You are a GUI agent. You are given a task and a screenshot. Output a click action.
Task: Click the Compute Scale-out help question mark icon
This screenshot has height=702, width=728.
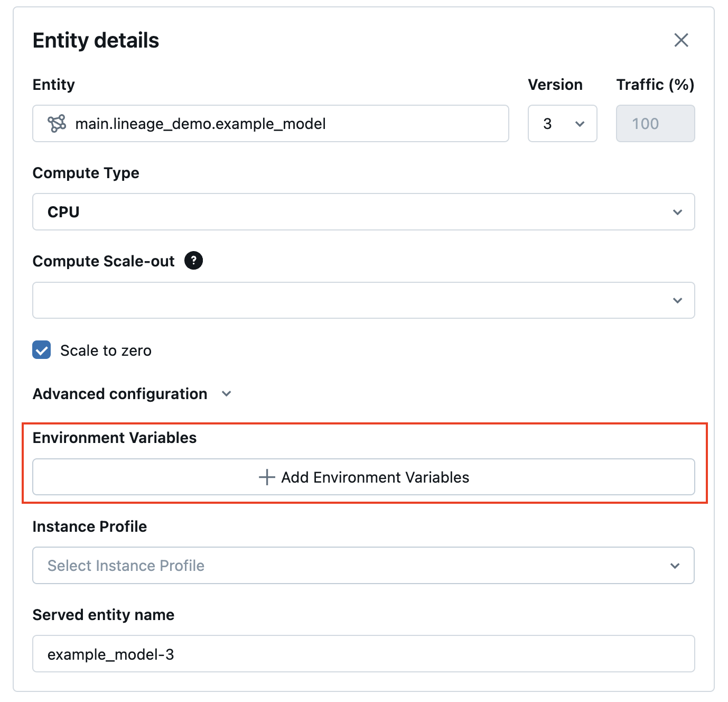[x=193, y=261]
